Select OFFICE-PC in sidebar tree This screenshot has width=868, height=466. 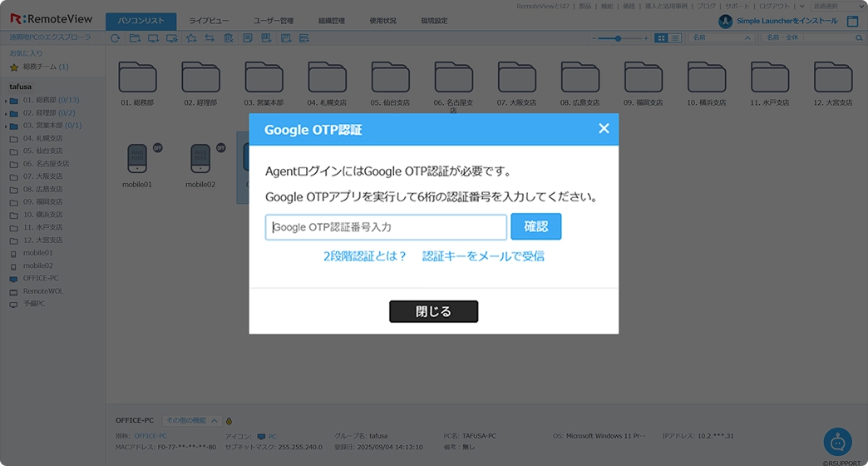pyautogui.click(x=41, y=278)
